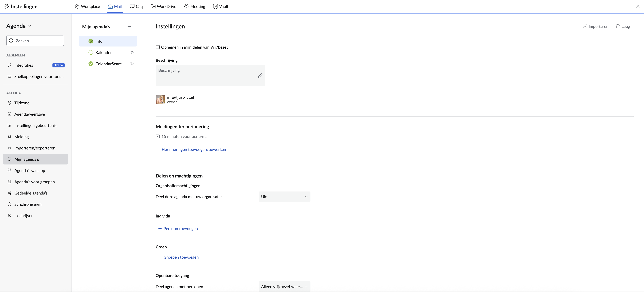Open the Alleen vrij/bezet weergeven dropdown
644x292 pixels.
(x=284, y=287)
